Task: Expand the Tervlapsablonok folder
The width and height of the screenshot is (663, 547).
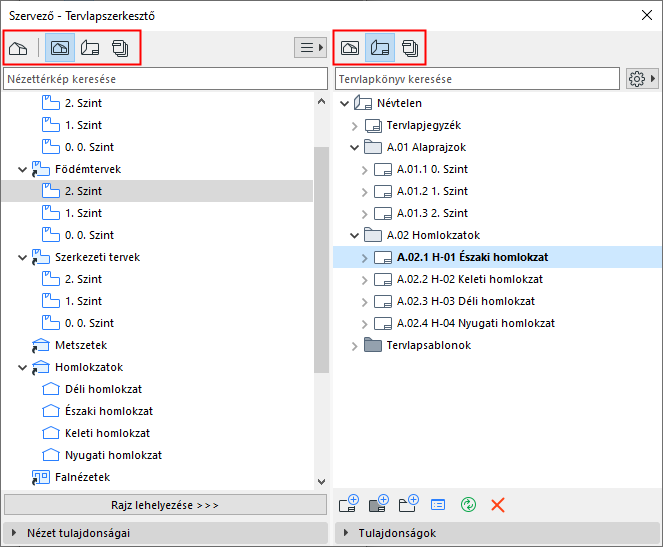Action: coord(355,346)
